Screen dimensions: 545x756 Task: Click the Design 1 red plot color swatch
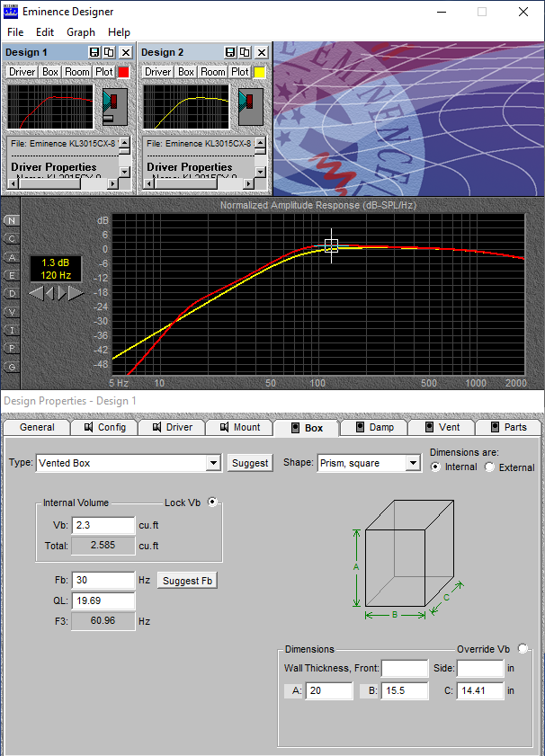123,72
